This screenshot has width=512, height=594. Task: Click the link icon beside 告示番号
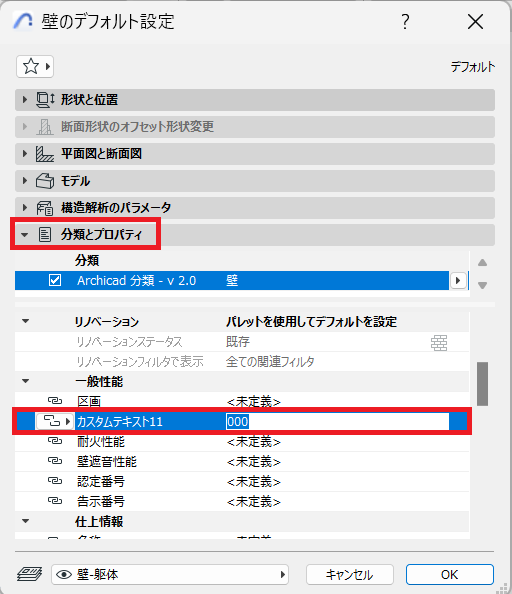pyautogui.click(x=55, y=501)
